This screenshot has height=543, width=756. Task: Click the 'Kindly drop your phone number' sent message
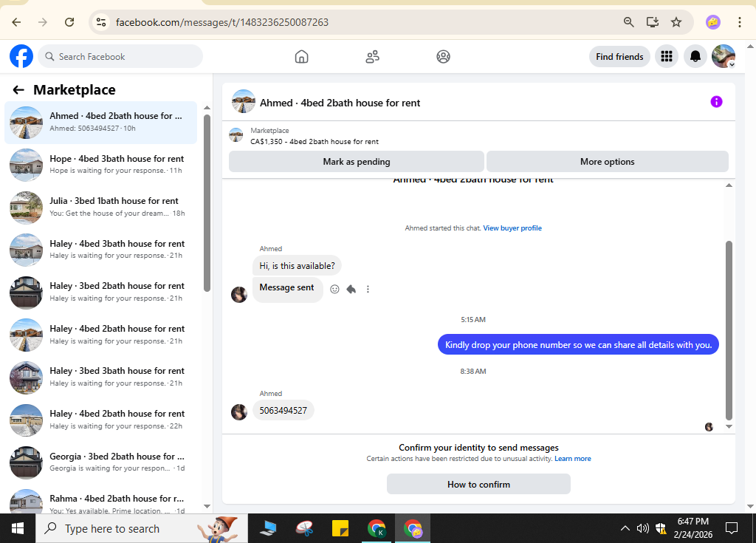tap(578, 344)
